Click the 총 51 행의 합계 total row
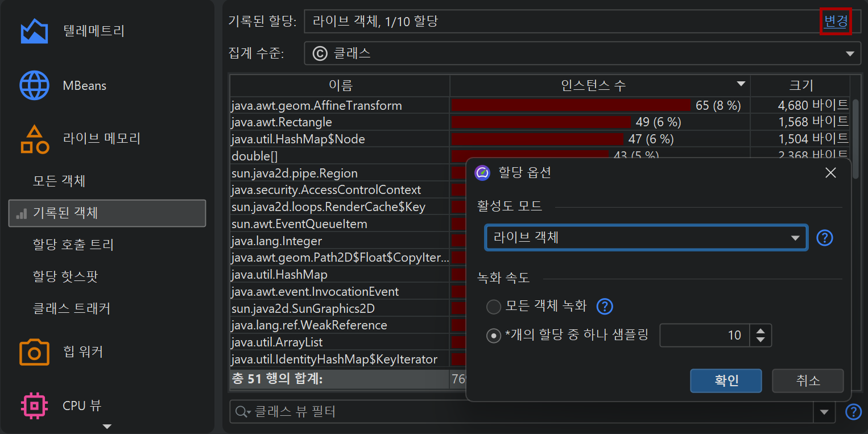Image resolution: width=868 pixels, height=434 pixels. pos(348,379)
